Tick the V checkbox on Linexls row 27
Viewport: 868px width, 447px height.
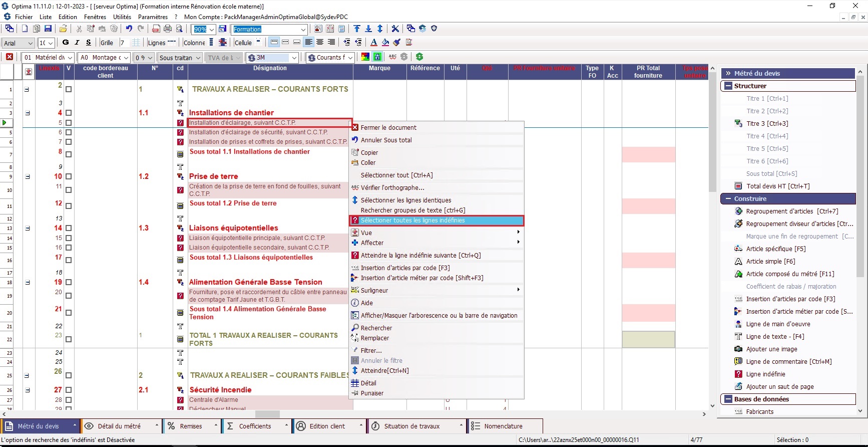[x=69, y=390]
